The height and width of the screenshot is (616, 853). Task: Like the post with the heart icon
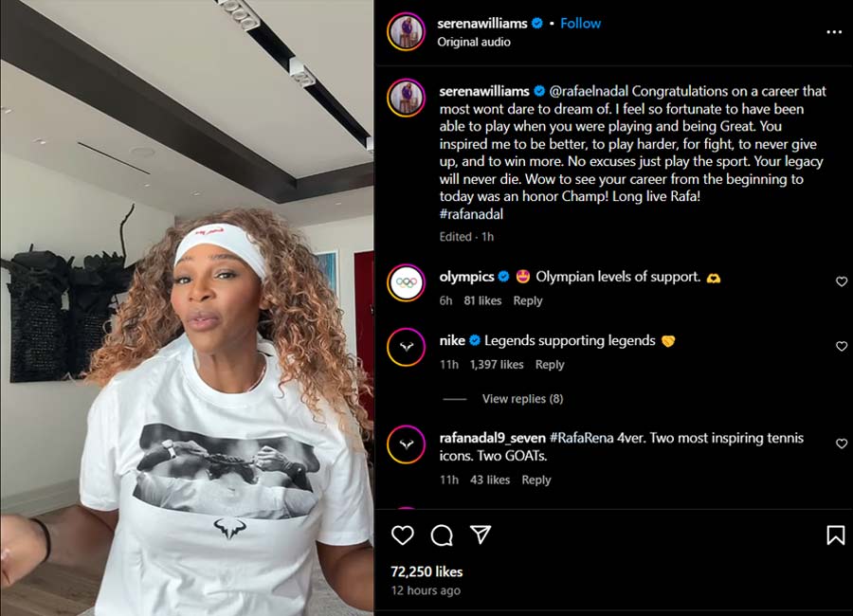[x=403, y=535]
